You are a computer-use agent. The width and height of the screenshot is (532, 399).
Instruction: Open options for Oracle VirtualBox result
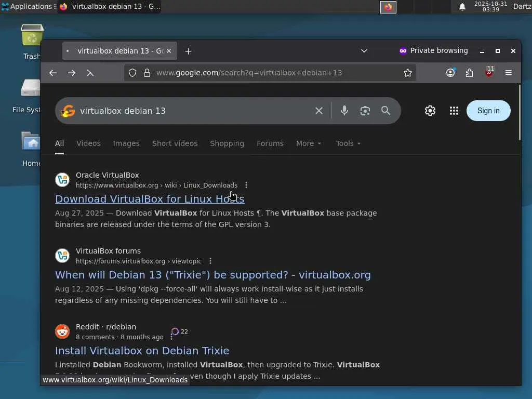pos(246,185)
